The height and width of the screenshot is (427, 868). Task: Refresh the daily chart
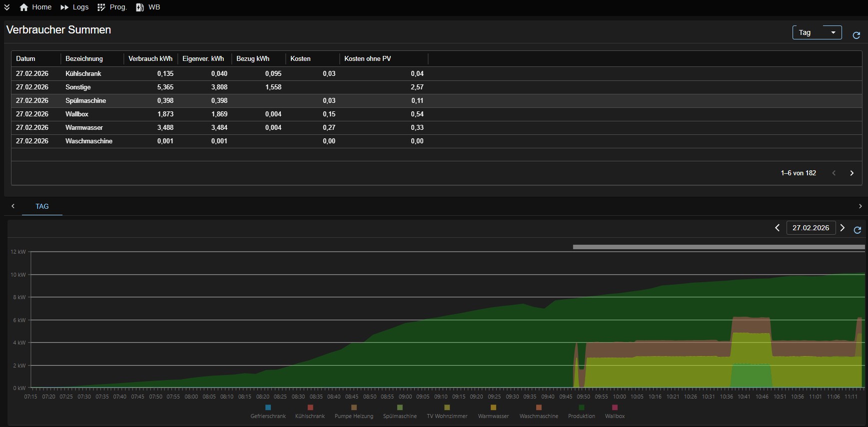tap(857, 230)
